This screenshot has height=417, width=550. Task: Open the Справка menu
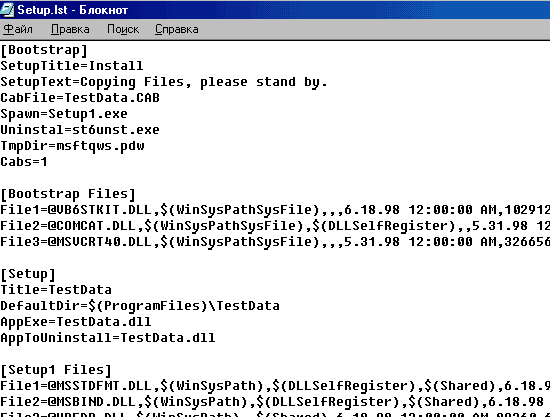(x=177, y=29)
